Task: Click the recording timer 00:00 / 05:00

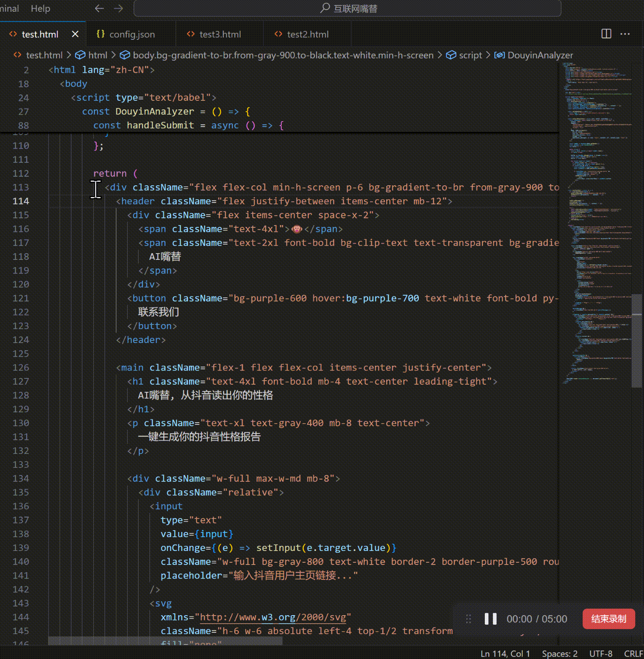Action: [537, 619]
